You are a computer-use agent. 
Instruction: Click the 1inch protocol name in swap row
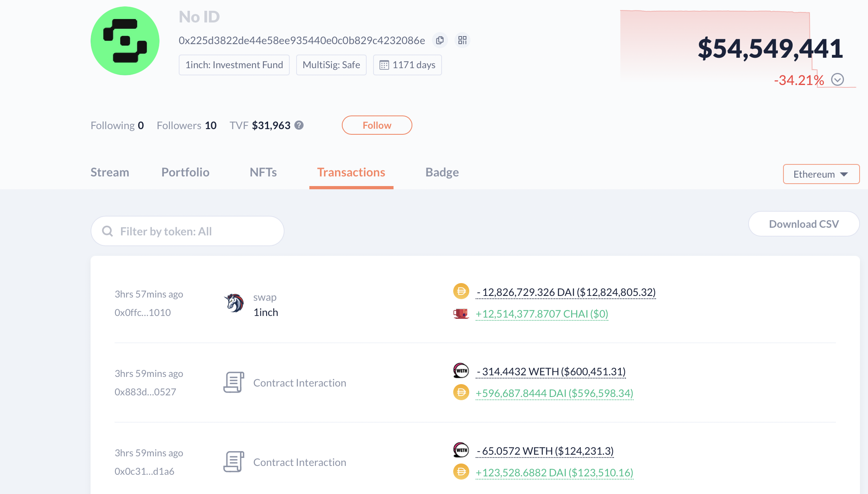coord(266,312)
